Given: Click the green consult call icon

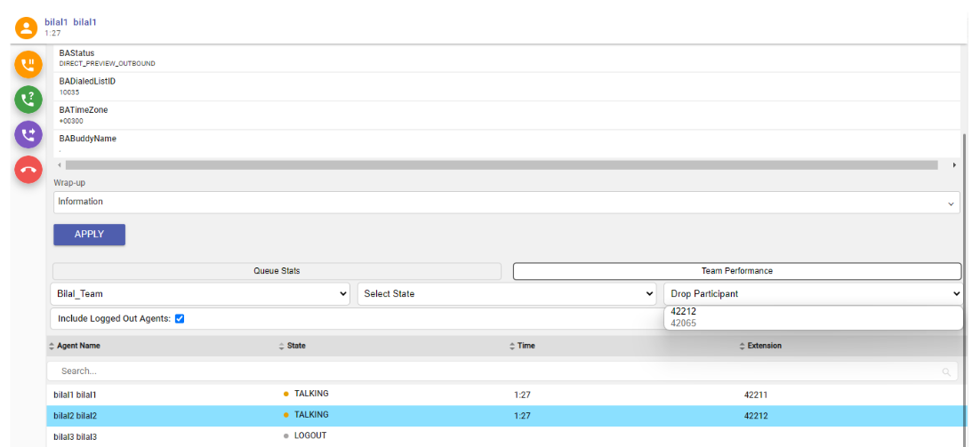Looking at the screenshot, I should (28, 100).
